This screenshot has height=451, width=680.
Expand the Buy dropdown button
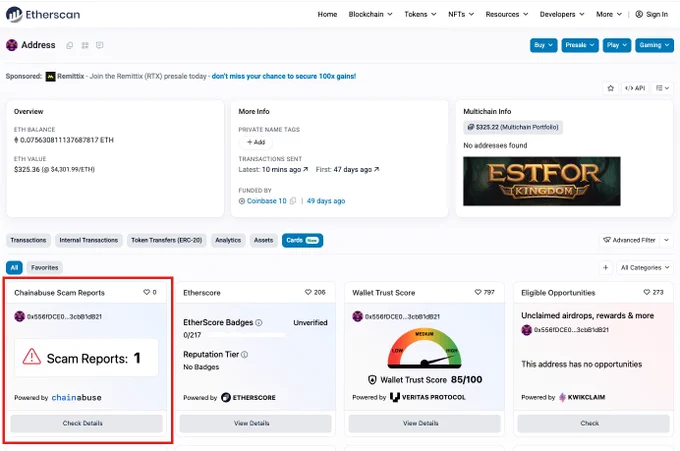[543, 45]
